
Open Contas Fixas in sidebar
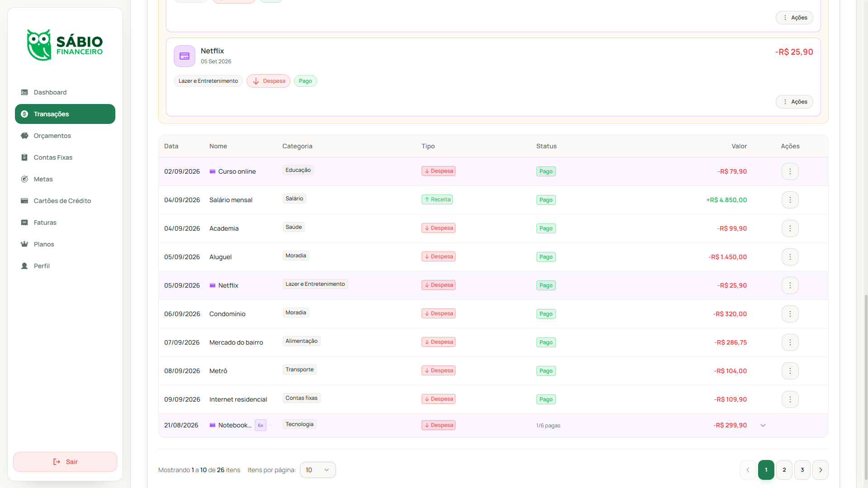point(65,157)
